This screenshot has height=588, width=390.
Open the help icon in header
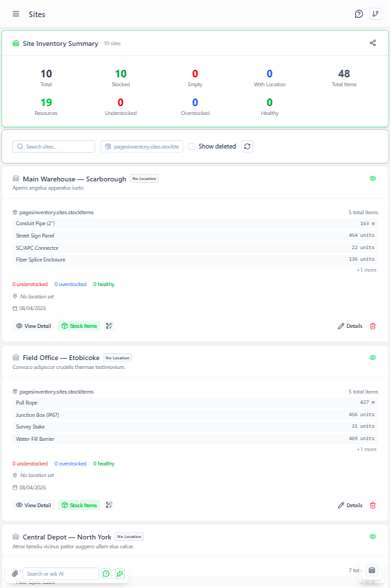point(359,14)
